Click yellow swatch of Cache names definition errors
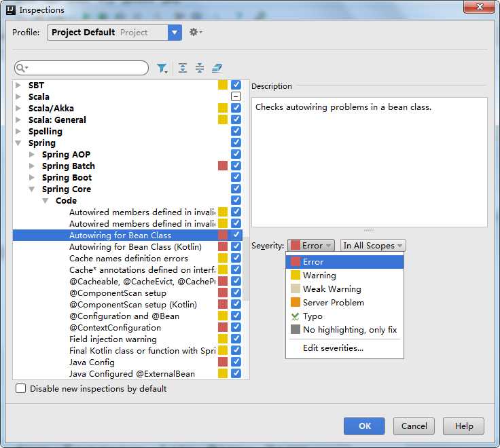Image resolution: width=500 pixels, height=448 pixels. tap(223, 258)
